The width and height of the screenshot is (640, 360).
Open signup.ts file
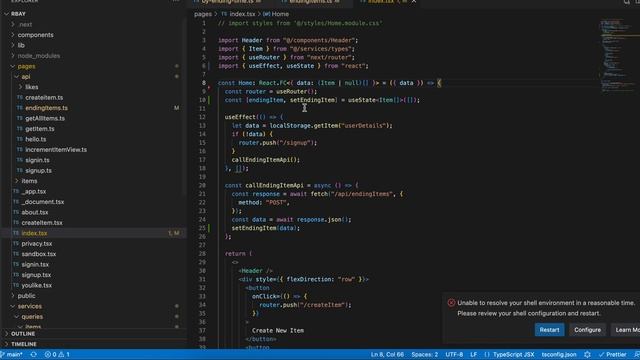(x=38, y=171)
